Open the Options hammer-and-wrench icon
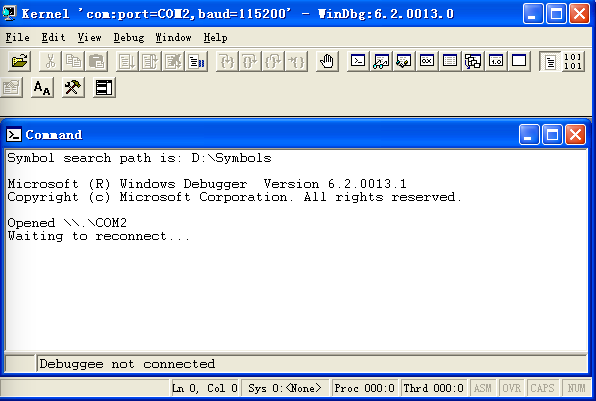596x401 pixels. click(73, 88)
